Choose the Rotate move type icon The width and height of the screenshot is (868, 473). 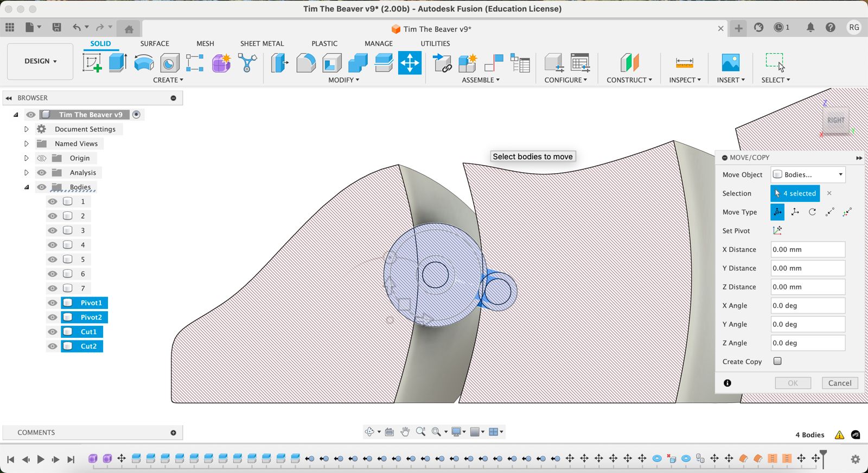(812, 212)
